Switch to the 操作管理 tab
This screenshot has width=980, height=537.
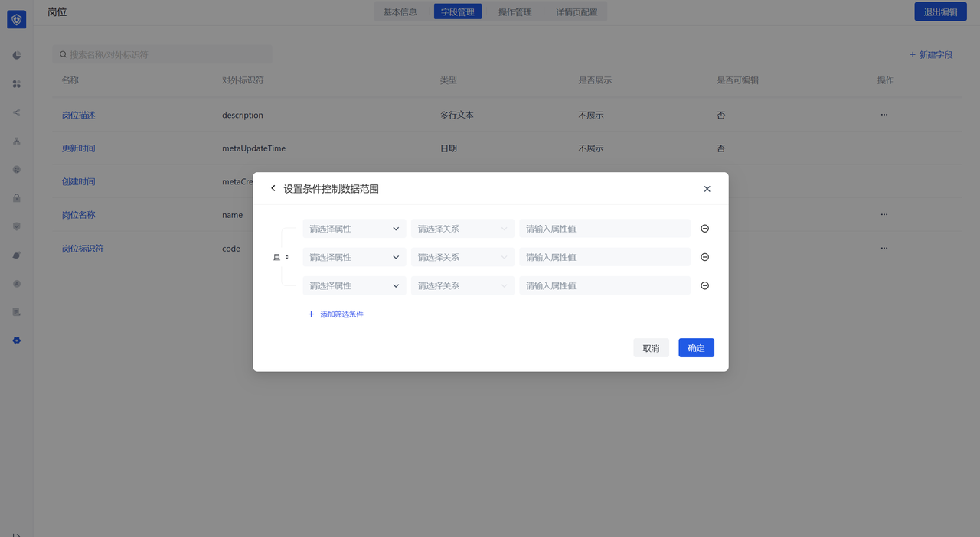pyautogui.click(x=514, y=11)
